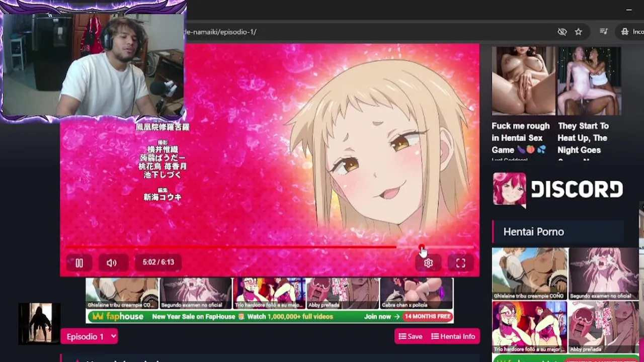Image resolution: width=644 pixels, height=362 pixels.
Task: Open sidebar thumbnail 'Abby preñada'
Action: tap(604, 327)
